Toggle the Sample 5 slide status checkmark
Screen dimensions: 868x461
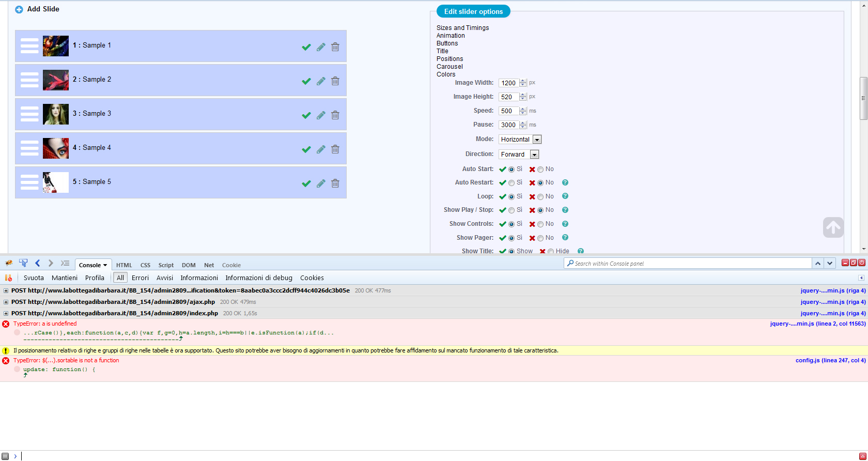click(306, 183)
